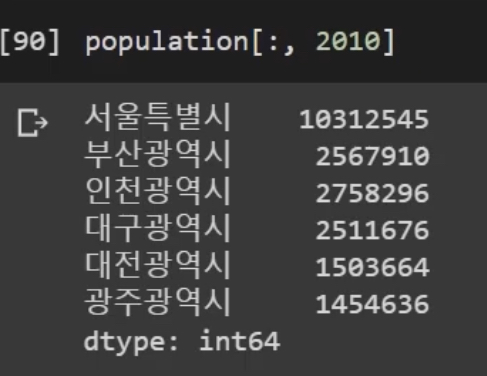The image size is (487, 376).
Task: Select the dtype: int64 text
Action: pos(182,342)
